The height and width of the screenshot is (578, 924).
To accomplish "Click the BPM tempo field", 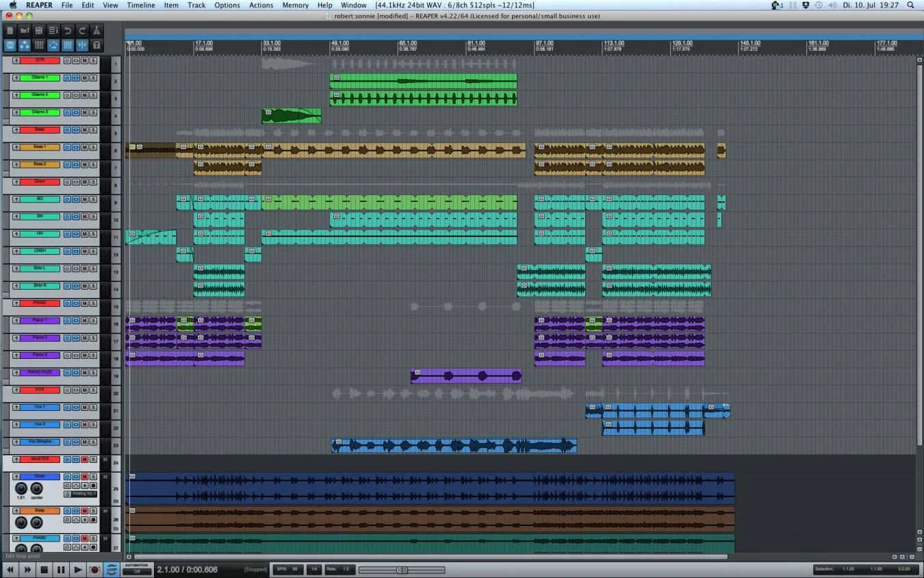I will click(x=288, y=569).
